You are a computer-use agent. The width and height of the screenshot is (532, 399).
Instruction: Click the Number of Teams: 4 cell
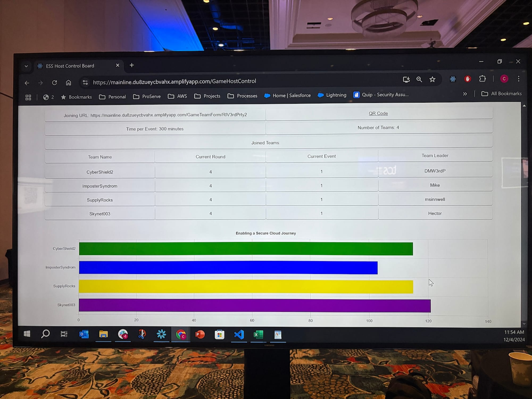(x=379, y=127)
